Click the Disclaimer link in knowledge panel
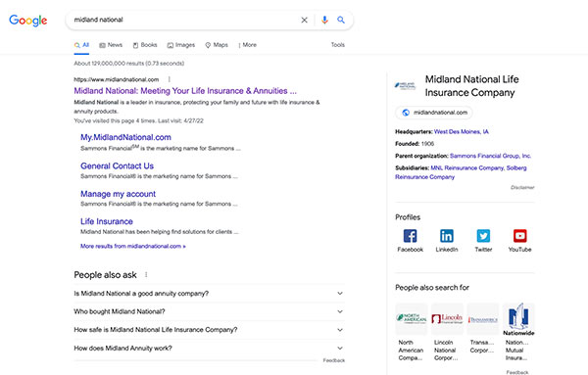 pyautogui.click(x=522, y=187)
